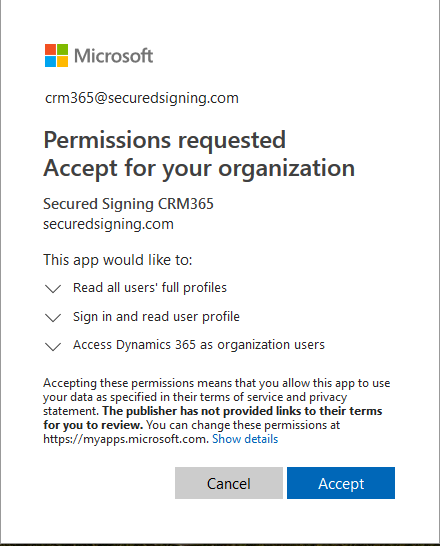The height and width of the screenshot is (546, 440).
Task: Expand chevron for Sign in and read user profile
Action: pyautogui.click(x=53, y=318)
